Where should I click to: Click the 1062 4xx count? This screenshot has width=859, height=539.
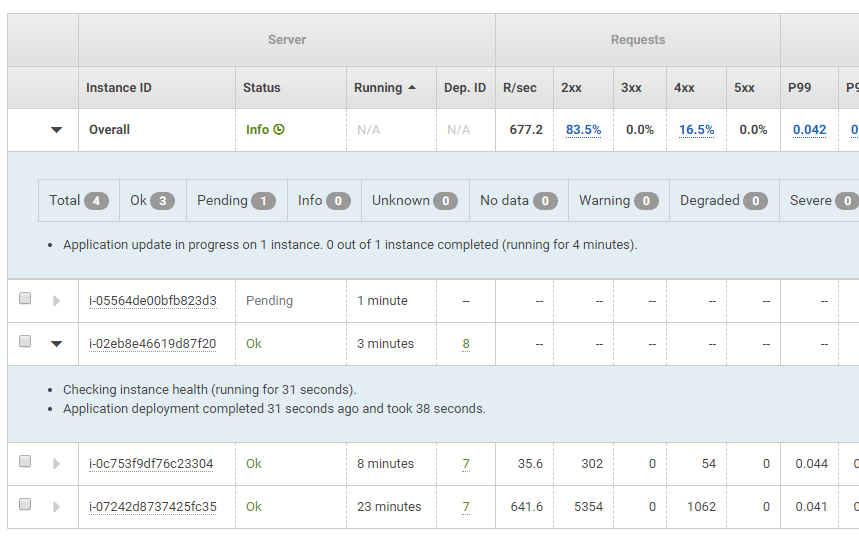(x=701, y=507)
